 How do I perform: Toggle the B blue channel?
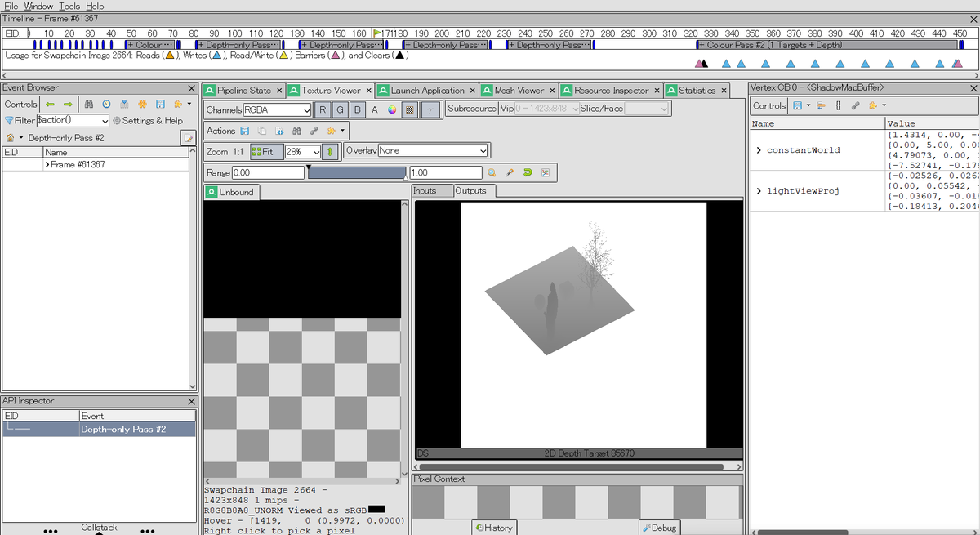pos(358,109)
